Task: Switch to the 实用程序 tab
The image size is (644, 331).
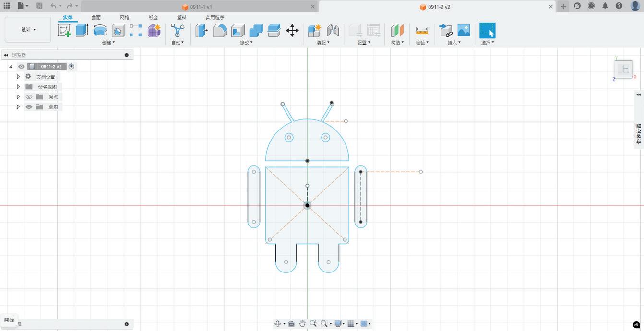Action: pyautogui.click(x=215, y=17)
